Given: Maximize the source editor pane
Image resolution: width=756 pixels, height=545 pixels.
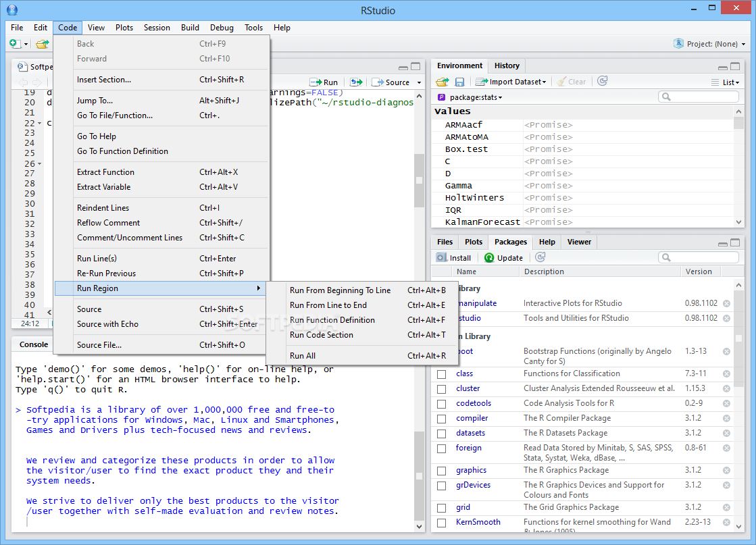Looking at the screenshot, I should [x=415, y=66].
